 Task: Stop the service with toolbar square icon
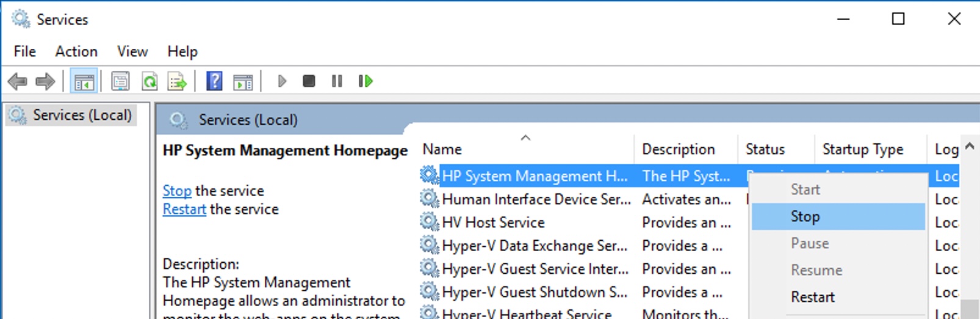[x=309, y=81]
